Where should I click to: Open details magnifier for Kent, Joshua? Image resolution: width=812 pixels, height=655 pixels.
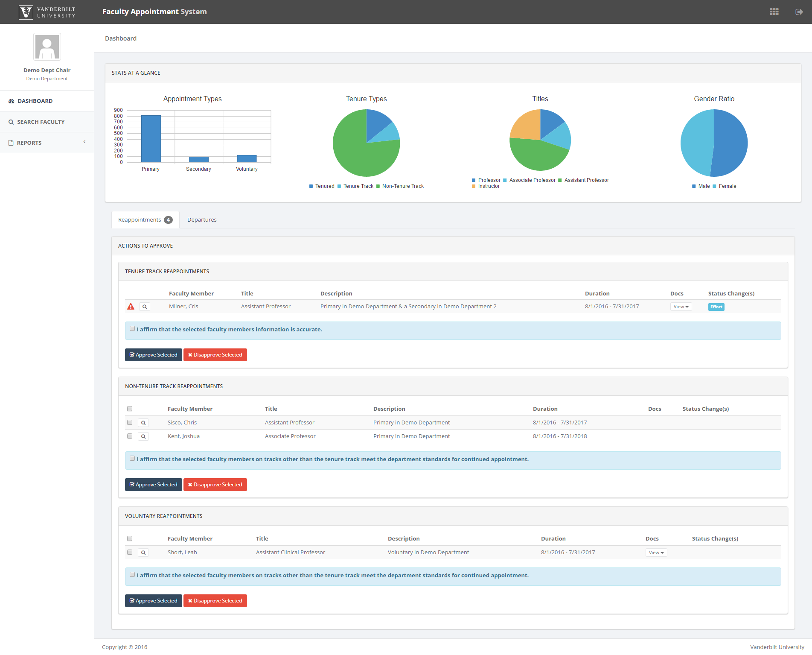click(143, 436)
